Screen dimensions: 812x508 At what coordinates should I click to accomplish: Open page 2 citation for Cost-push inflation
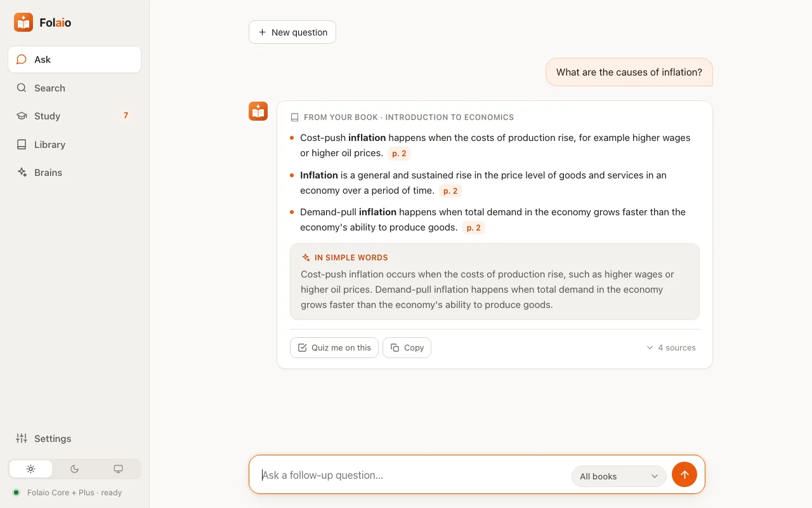(x=399, y=153)
